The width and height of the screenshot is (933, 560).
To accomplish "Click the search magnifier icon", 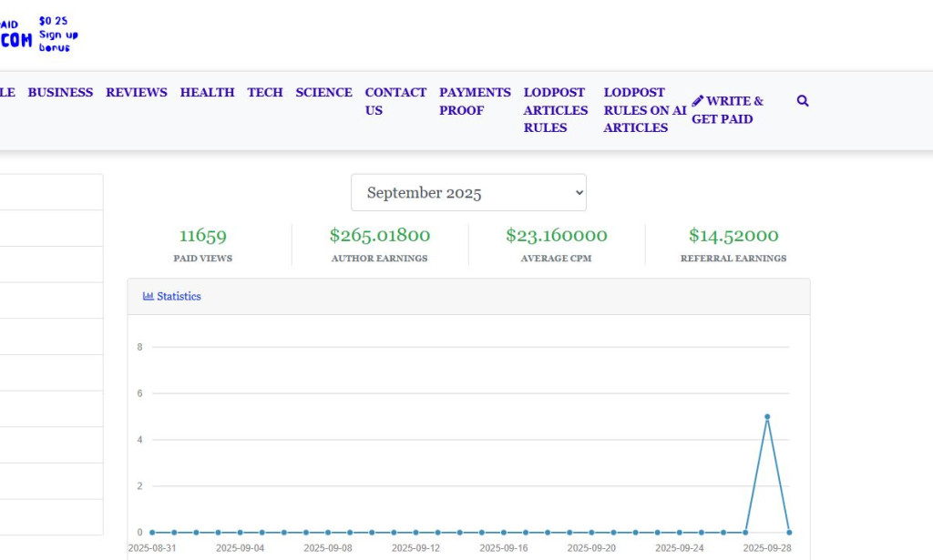I will 802,101.
